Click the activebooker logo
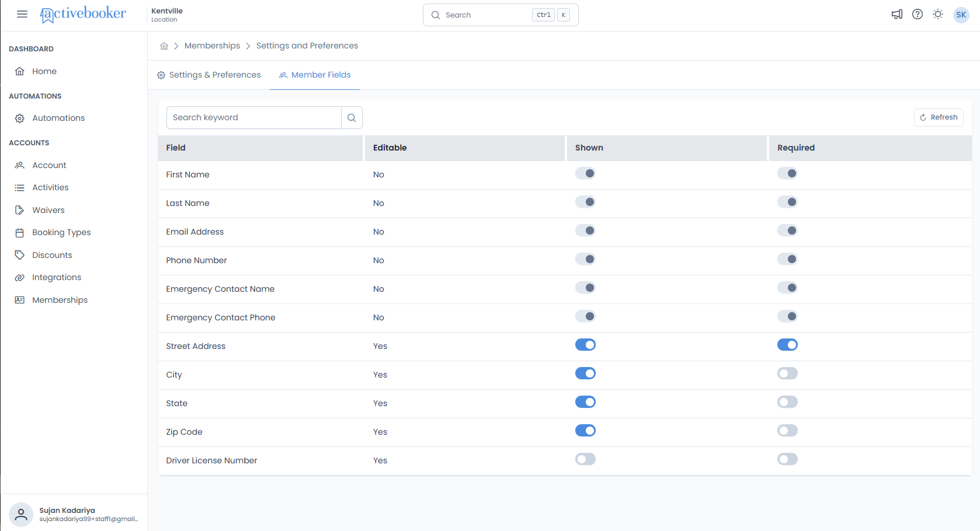The width and height of the screenshot is (980, 531). (82, 14)
